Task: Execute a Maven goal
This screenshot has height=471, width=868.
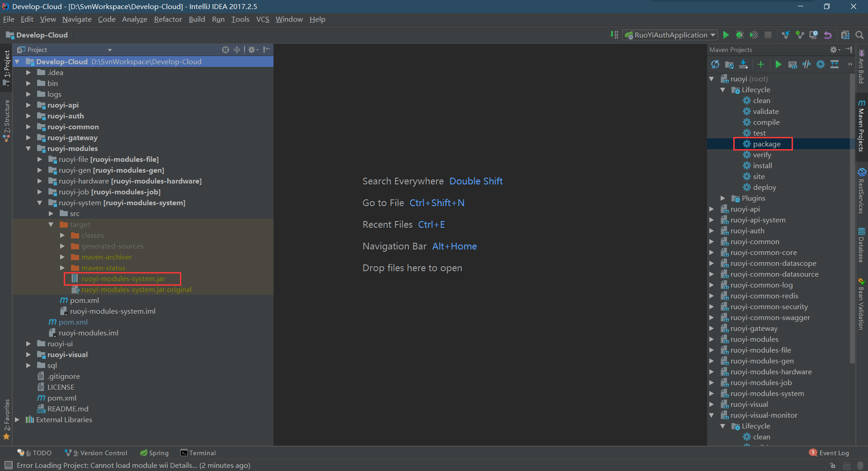Action: pyautogui.click(x=793, y=65)
